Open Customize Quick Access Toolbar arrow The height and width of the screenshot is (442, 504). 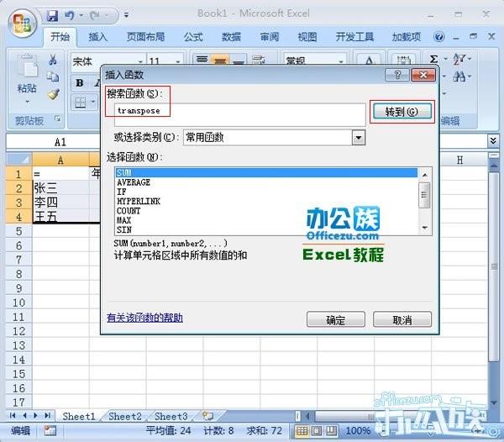(x=126, y=15)
